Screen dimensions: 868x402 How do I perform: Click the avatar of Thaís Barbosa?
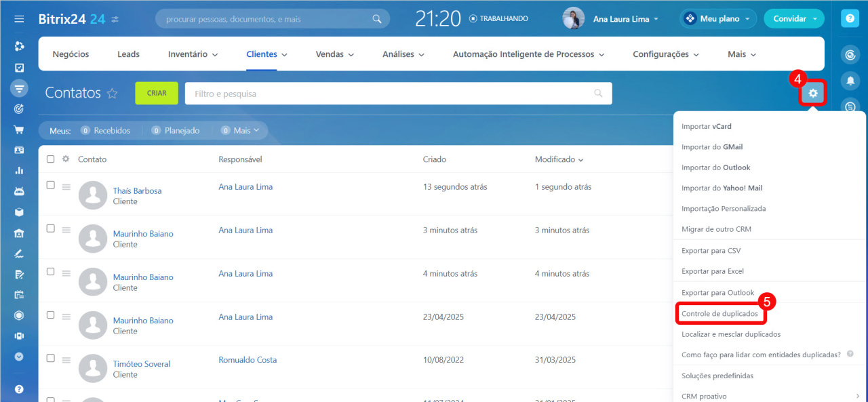[93, 195]
